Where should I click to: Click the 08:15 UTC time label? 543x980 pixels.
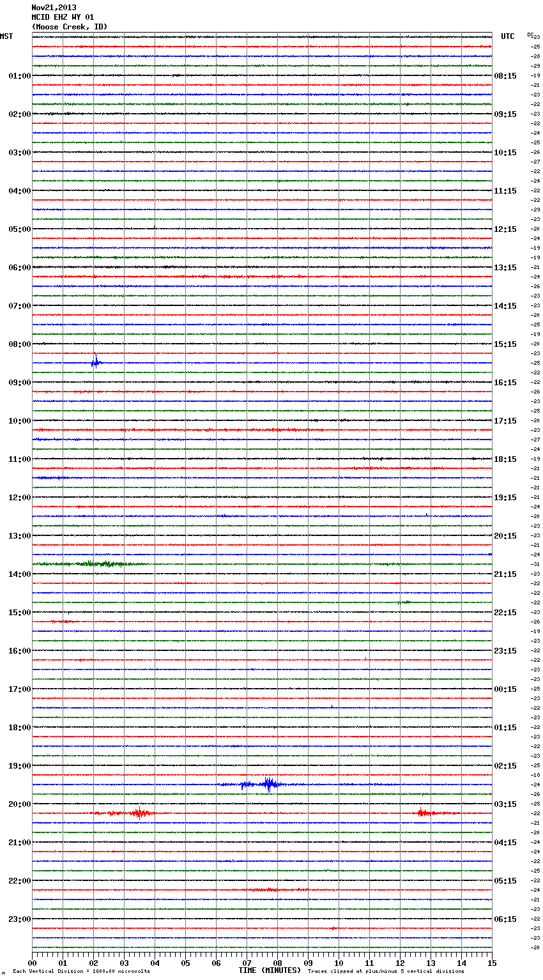(x=505, y=76)
